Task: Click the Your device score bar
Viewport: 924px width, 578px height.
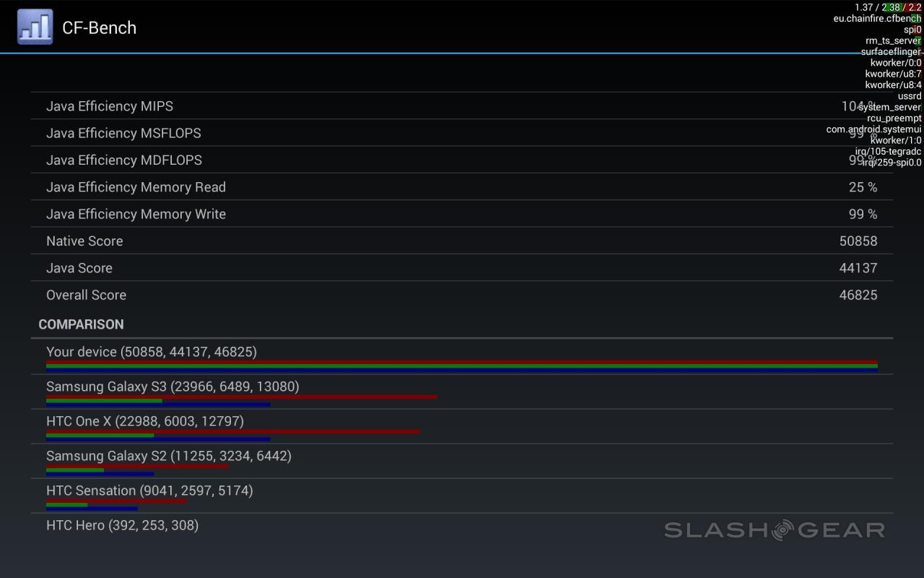Action: pos(462,366)
